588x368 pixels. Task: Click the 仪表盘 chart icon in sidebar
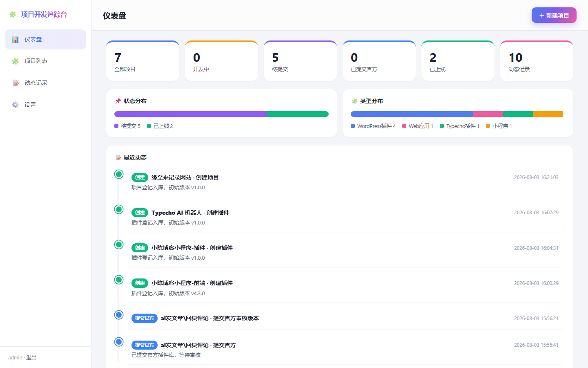pyautogui.click(x=15, y=40)
